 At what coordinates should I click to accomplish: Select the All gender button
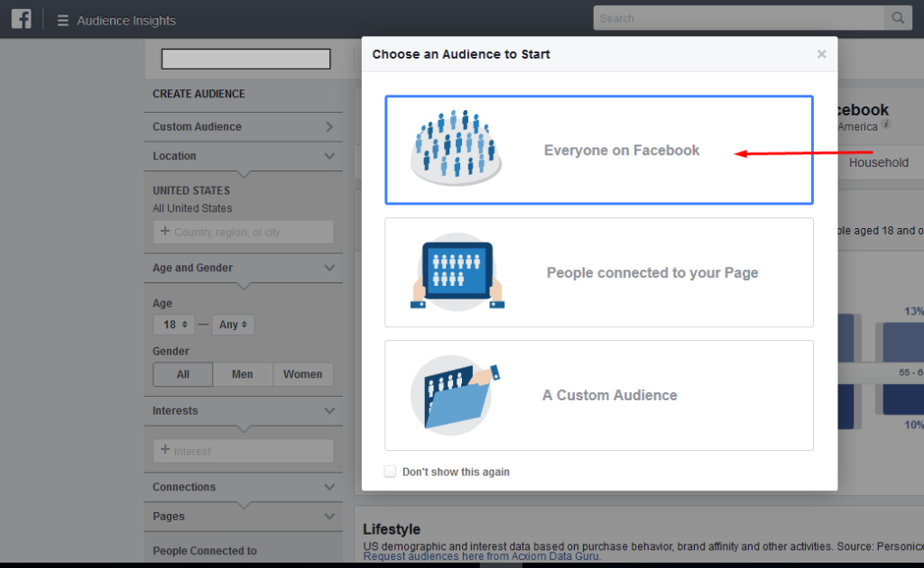[182, 374]
